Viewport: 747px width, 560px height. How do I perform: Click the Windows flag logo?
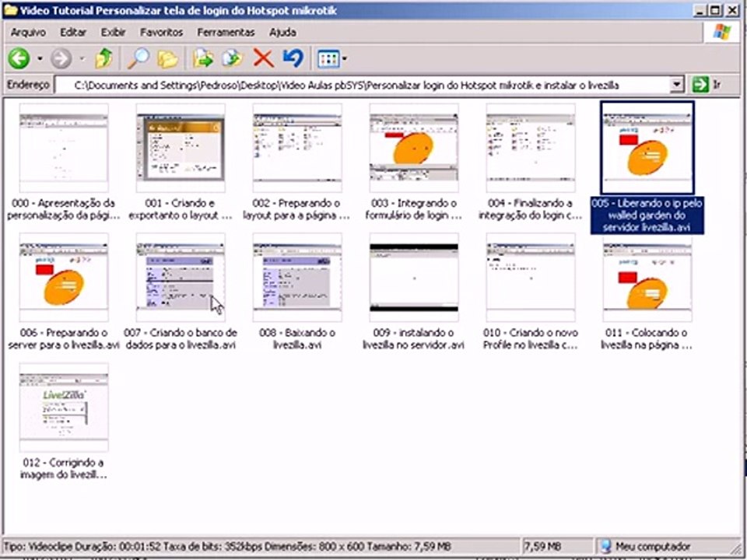click(721, 33)
